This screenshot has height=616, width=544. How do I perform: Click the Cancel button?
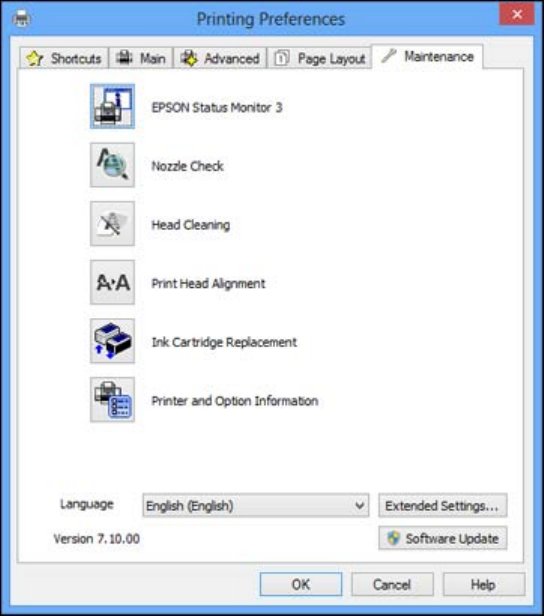click(392, 584)
